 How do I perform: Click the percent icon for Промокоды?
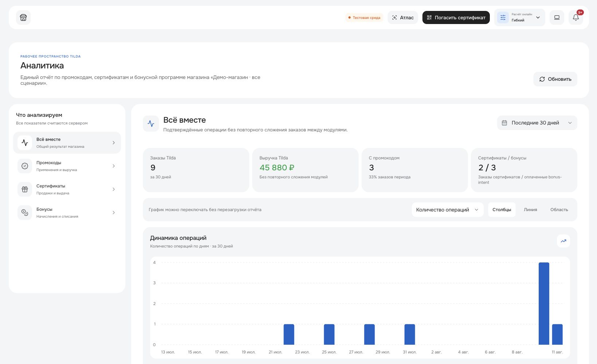[25, 166]
